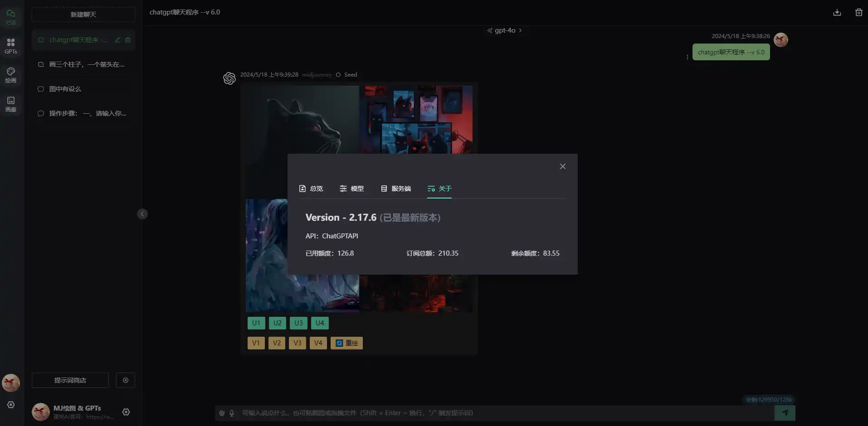
Task: Click the 订阅总额: 210.35 value
Action: [433, 253]
